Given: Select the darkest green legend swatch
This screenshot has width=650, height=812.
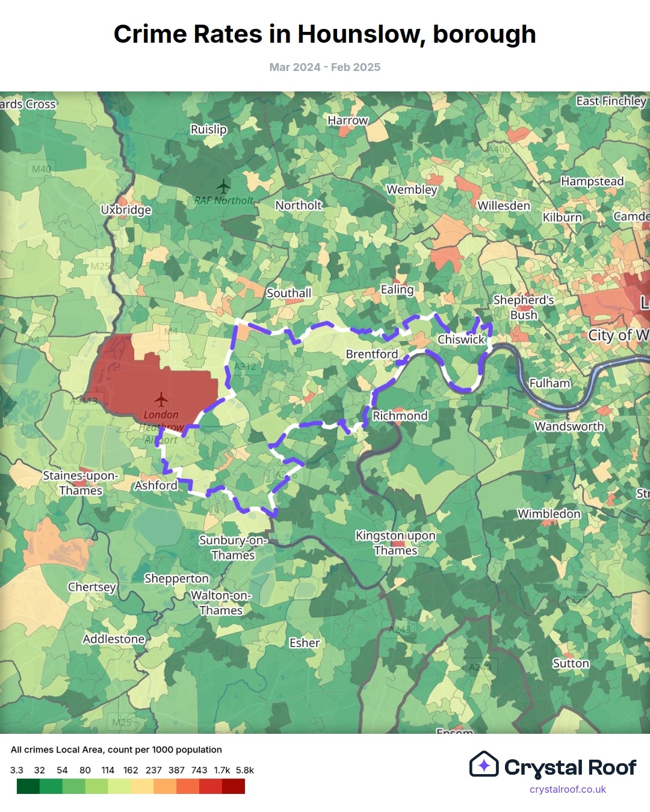Looking at the screenshot, I should coord(28,786).
